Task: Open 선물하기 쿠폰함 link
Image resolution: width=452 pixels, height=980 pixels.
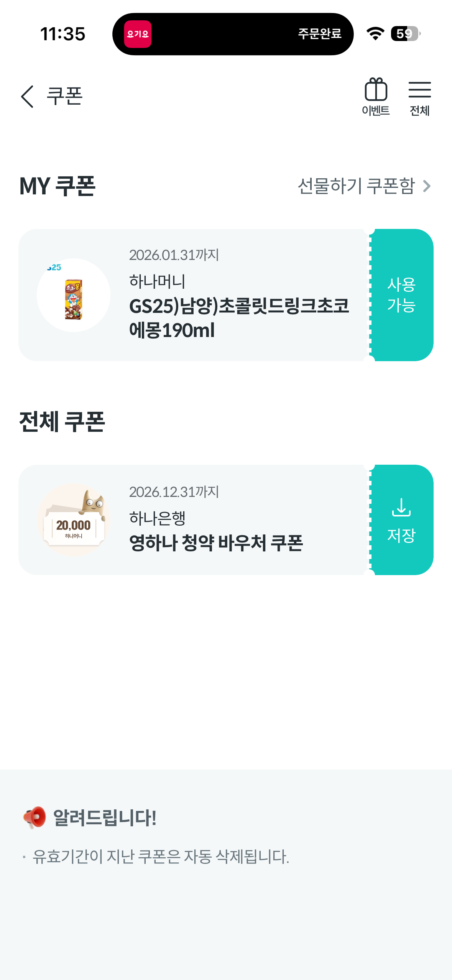Action: (x=357, y=186)
